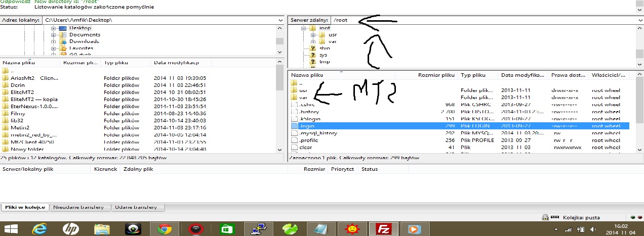644x236 pixels.
Task: Click the queue lock icon in the status bar
Action: [545, 217]
